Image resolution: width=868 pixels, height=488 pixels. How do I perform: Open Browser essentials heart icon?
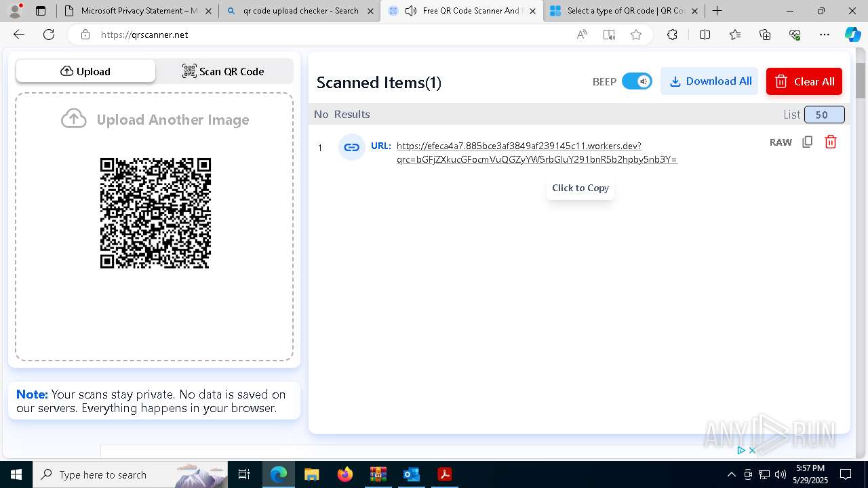pyautogui.click(x=795, y=35)
